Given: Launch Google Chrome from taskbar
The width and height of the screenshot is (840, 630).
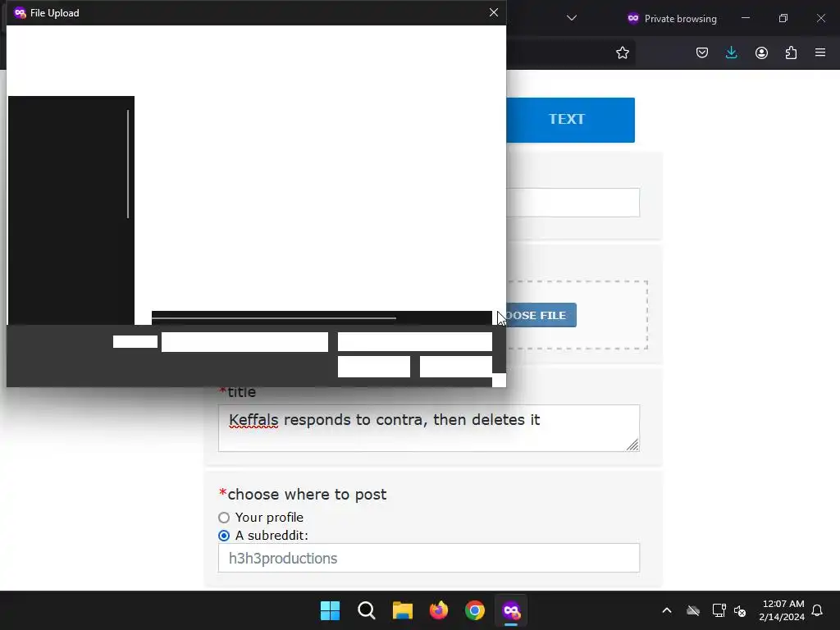Looking at the screenshot, I should click(475, 610).
